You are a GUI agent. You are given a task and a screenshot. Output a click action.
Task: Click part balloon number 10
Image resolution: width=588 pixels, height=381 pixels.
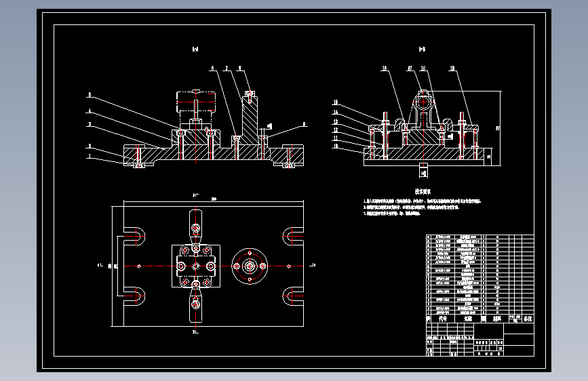[336, 146]
